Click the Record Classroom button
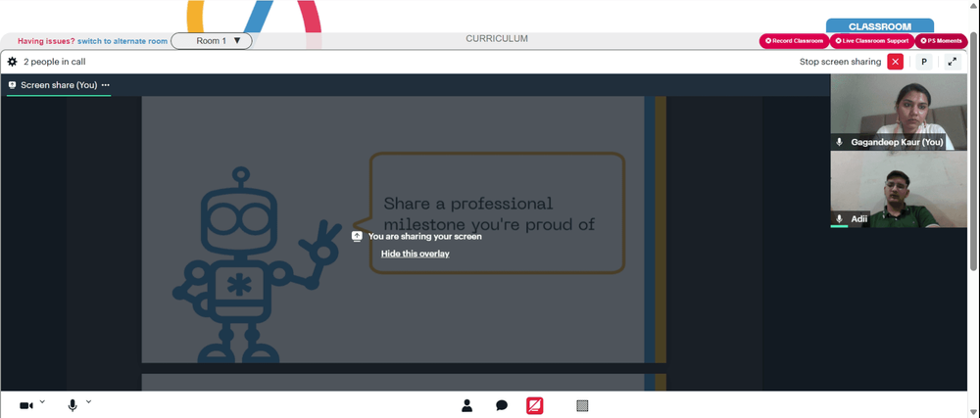The height and width of the screenshot is (418, 980). (x=795, y=41)
